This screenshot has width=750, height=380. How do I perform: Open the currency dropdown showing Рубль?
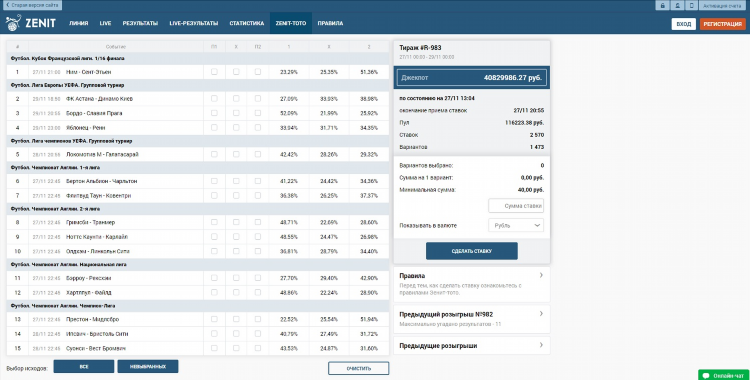(x=516, y=225)
